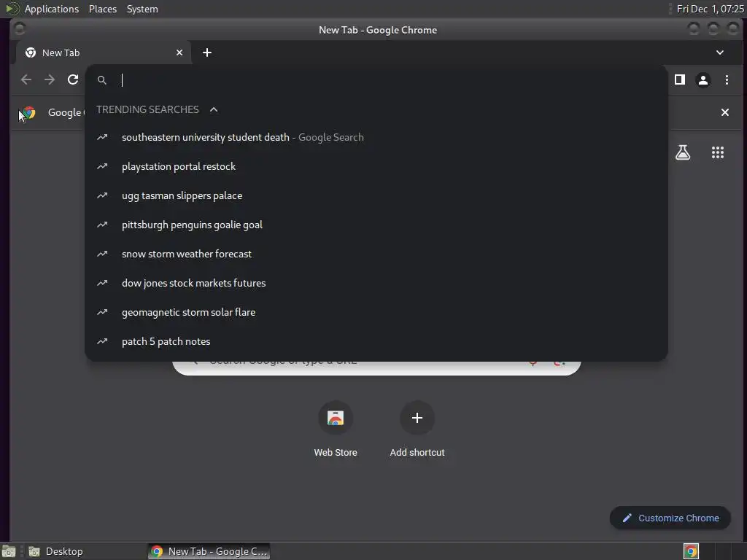Select 'snow storm weather forecast' suggestion
Image resolution: width=747 pixels, height=560 pixels.
tap(376, 254)
